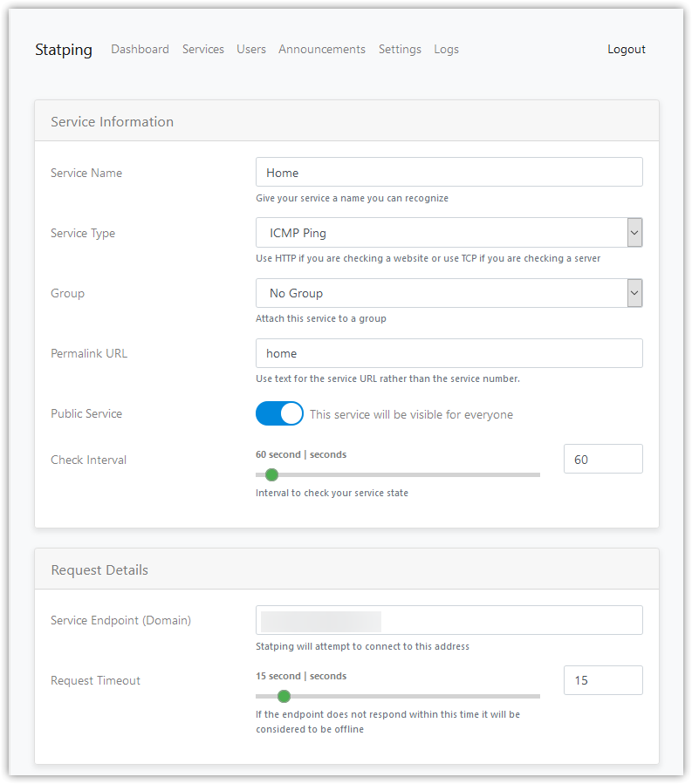The width and height of the screenshot is (692, 784).
Task: Click the Request Timeout value box showing 15
Action: (x=603, y=679)
